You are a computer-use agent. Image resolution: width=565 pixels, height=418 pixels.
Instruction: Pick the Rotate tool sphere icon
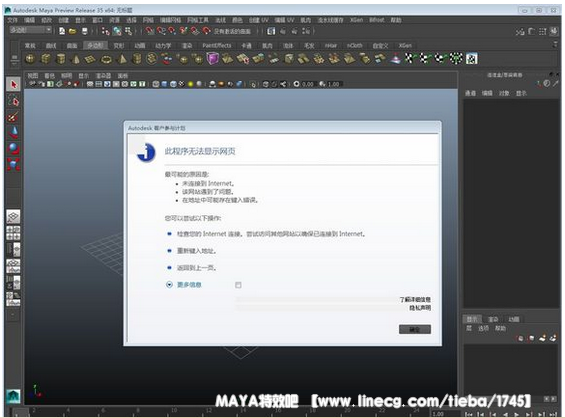tap(13, 149)
